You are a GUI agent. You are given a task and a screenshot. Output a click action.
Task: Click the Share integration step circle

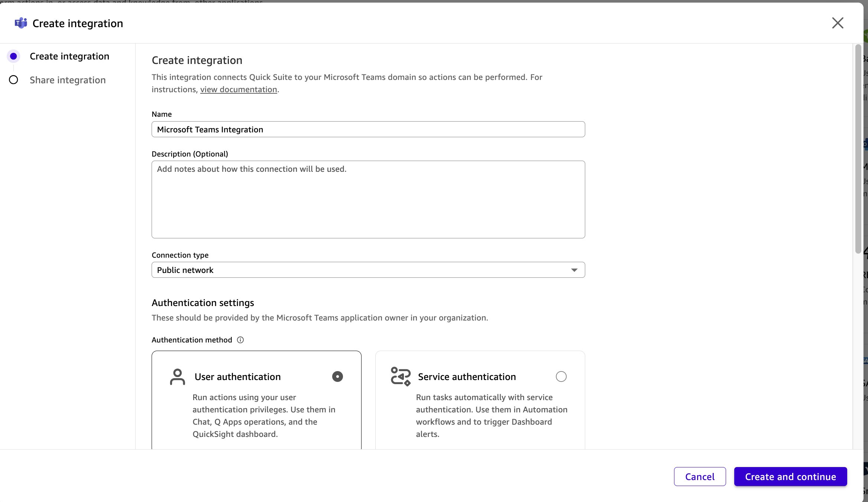13,80
